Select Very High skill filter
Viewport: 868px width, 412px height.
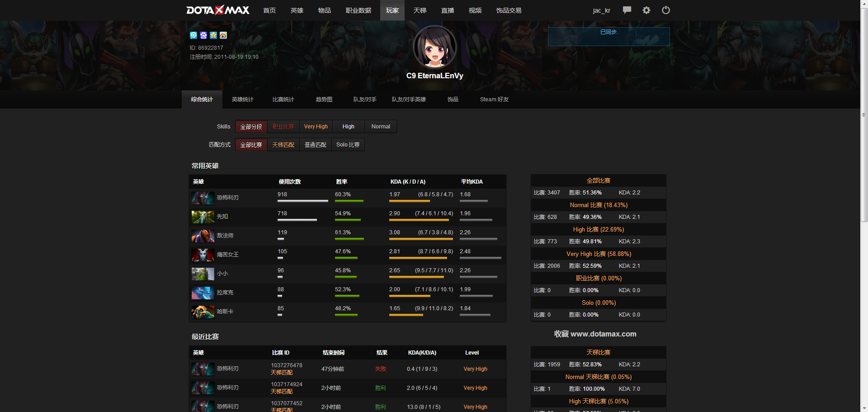tap(316, 127)
